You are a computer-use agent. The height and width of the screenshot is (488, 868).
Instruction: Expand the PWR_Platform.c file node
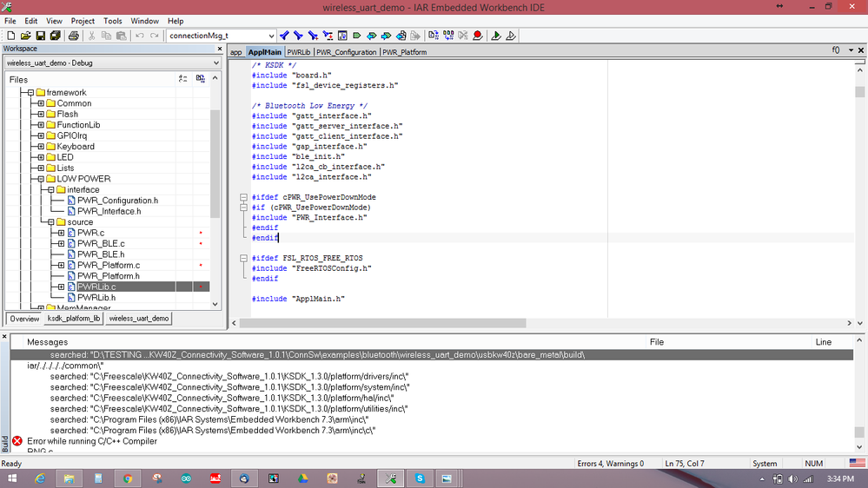pyautogui.click(x=62, y=265)
